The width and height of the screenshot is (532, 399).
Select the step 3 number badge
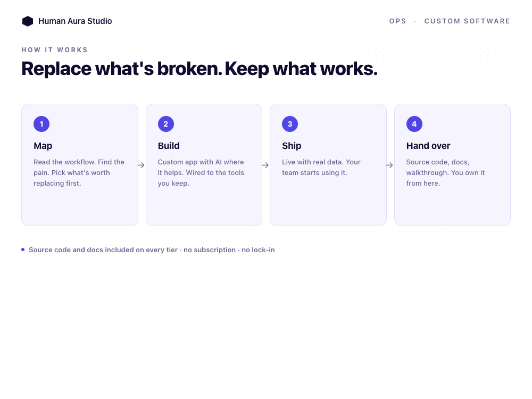click(x=290, y=124)
